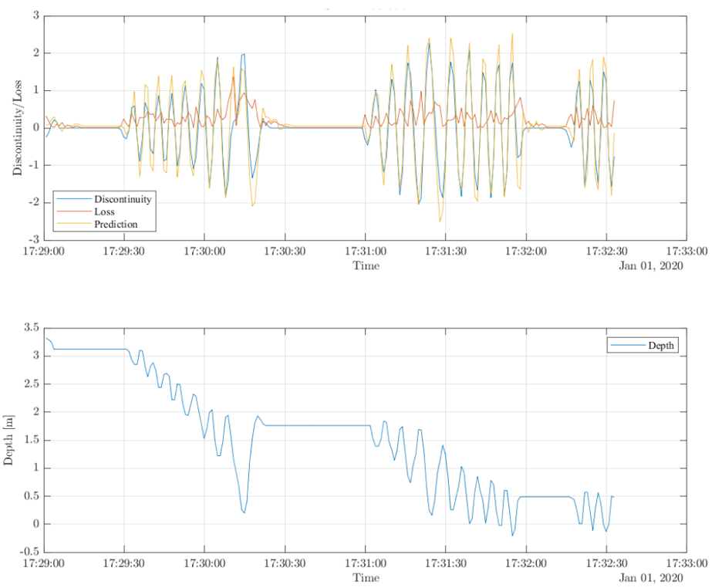Click the Jan 01, 2020 label under upper plot

click(x=651, y=266)
